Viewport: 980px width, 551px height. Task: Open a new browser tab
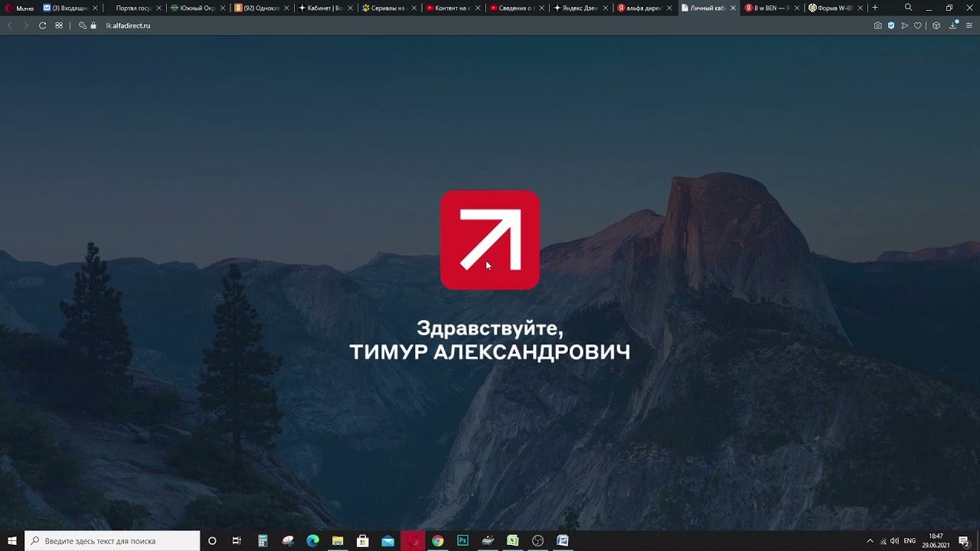875,8
